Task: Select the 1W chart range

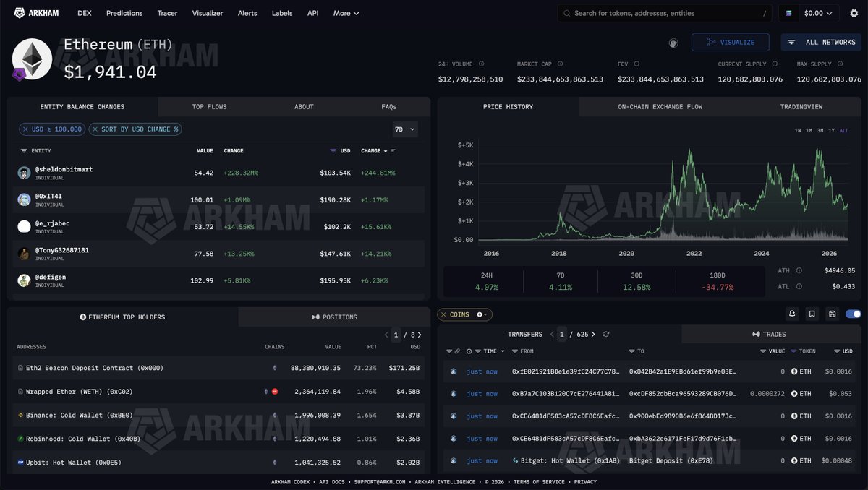Action: [798, 131]
